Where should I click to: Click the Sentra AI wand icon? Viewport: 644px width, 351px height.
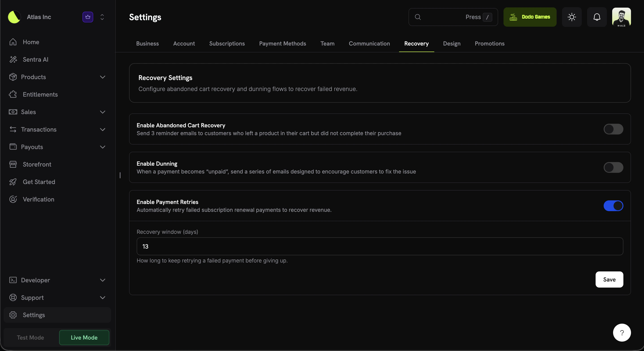[13, 59]
